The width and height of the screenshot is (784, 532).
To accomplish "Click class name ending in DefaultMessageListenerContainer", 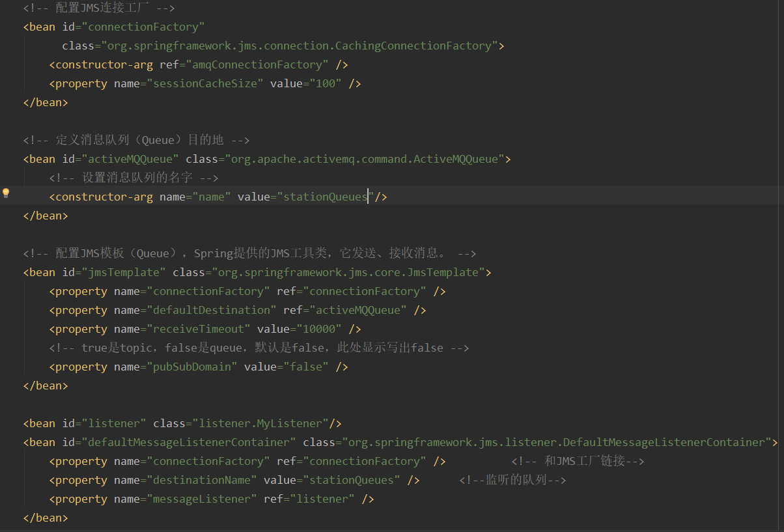I will pyautogui.click(x=557, y=443).
